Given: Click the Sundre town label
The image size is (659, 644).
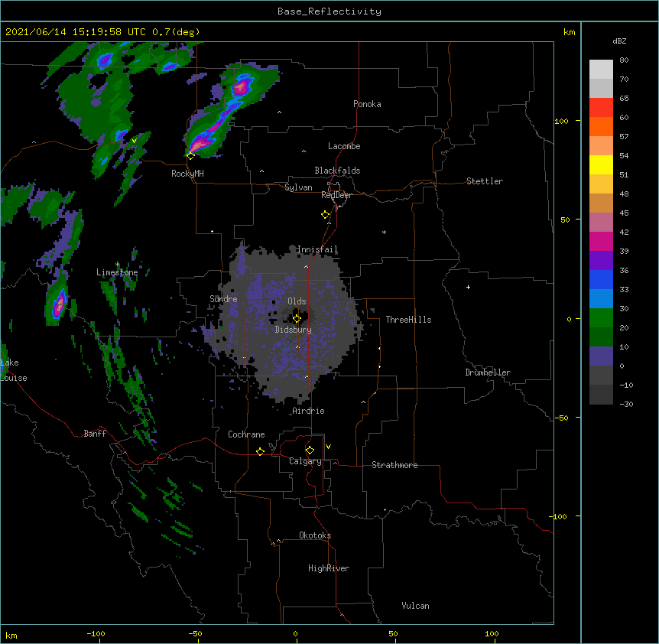Looking at the screenshot, I should click(223, 299).
